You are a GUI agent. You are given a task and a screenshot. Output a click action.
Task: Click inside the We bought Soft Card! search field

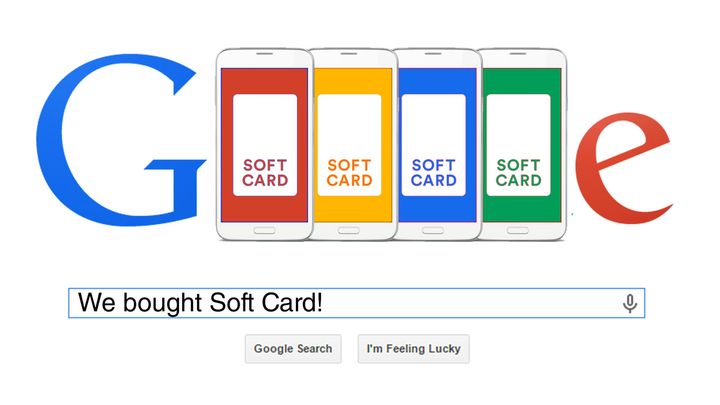pos(356,303)
